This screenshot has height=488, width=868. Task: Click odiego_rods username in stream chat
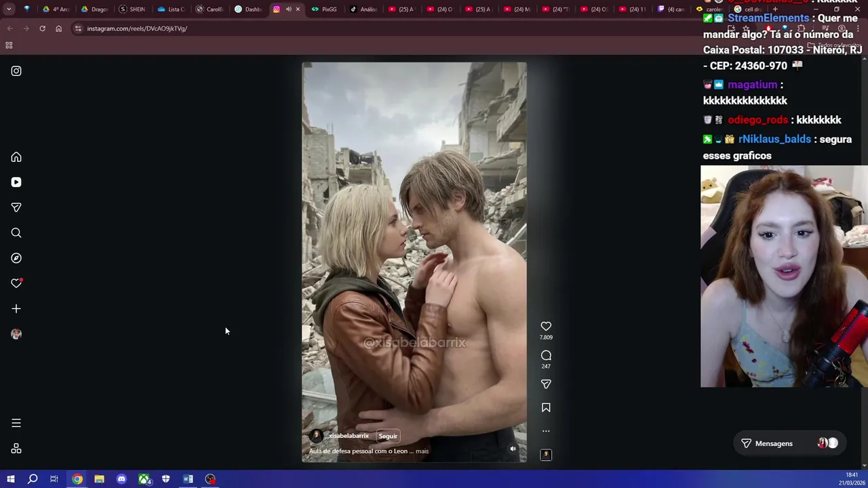(757, 120)
